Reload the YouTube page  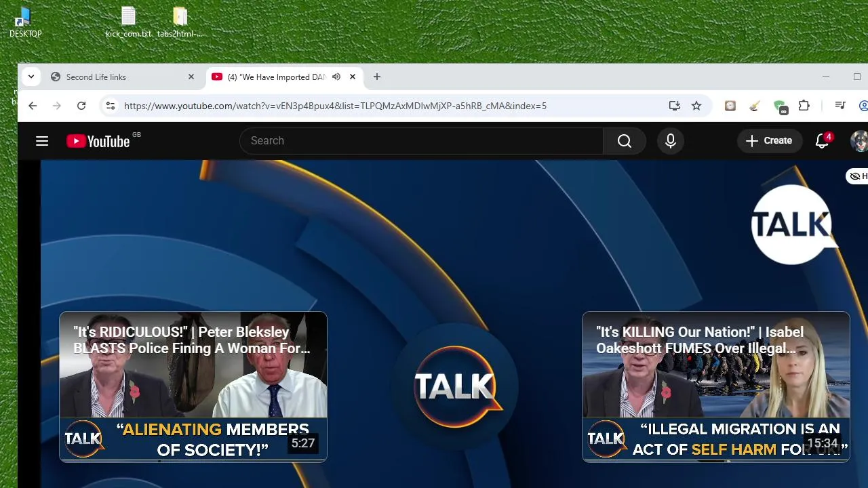[x=81, y=106]
